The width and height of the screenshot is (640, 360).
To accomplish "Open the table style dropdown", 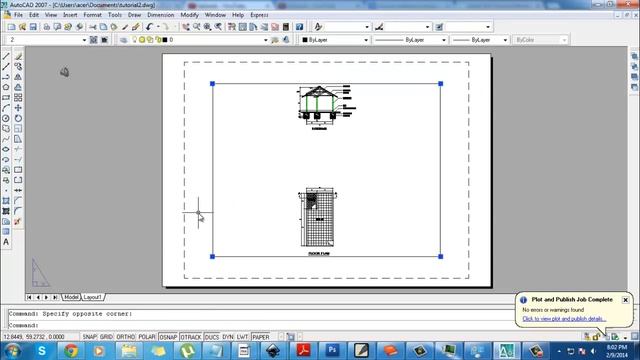I will (469, 27).
